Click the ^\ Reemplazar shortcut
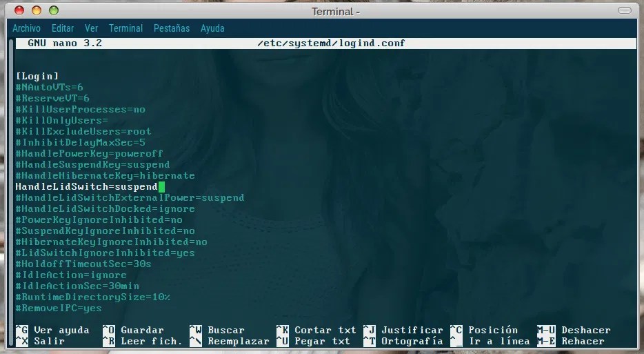The width and height of the screenshot is (644, 354). click(x=229, y=342)
